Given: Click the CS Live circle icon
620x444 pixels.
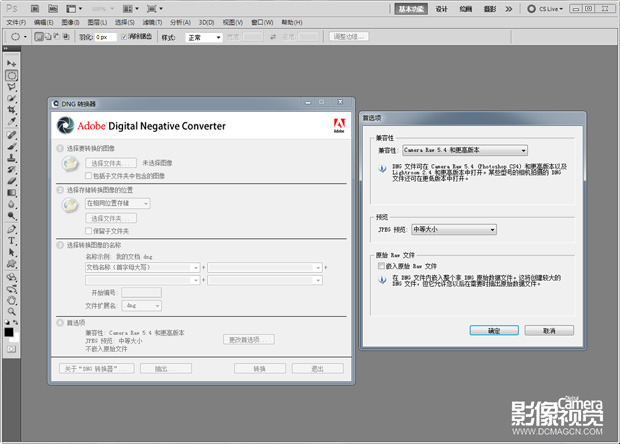Looking at the screenshot, I should pos(531,9).
